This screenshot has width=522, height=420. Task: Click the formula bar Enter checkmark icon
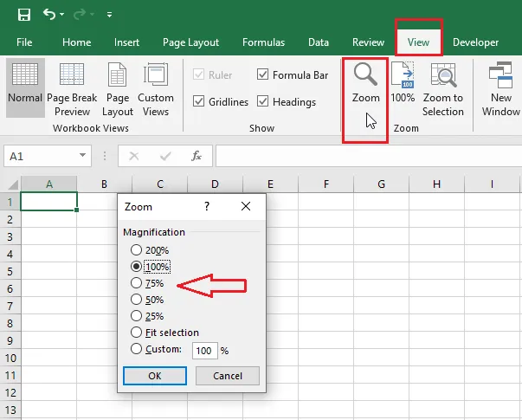coord(165,156)
